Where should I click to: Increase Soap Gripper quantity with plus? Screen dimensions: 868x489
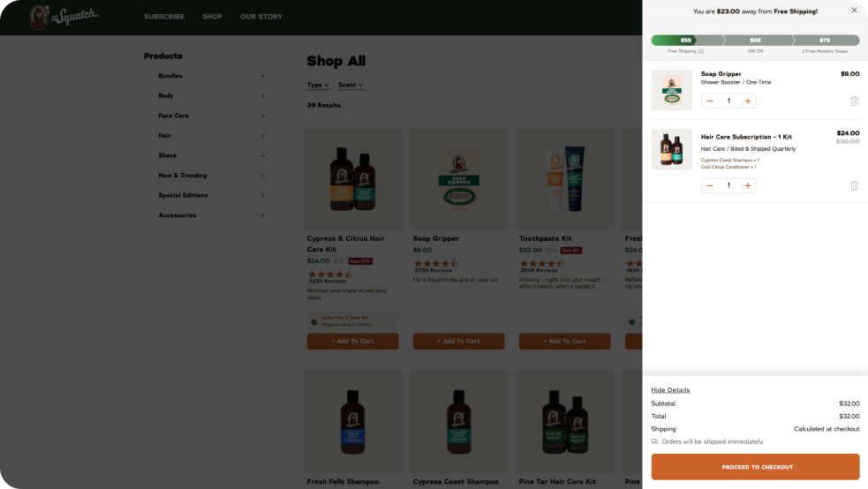click(748, 102)
